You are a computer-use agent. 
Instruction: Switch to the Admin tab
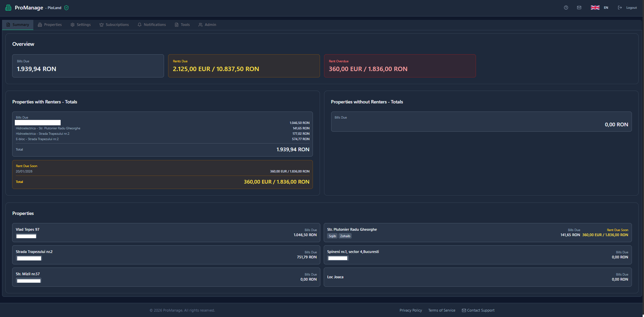tap(207, 24)
